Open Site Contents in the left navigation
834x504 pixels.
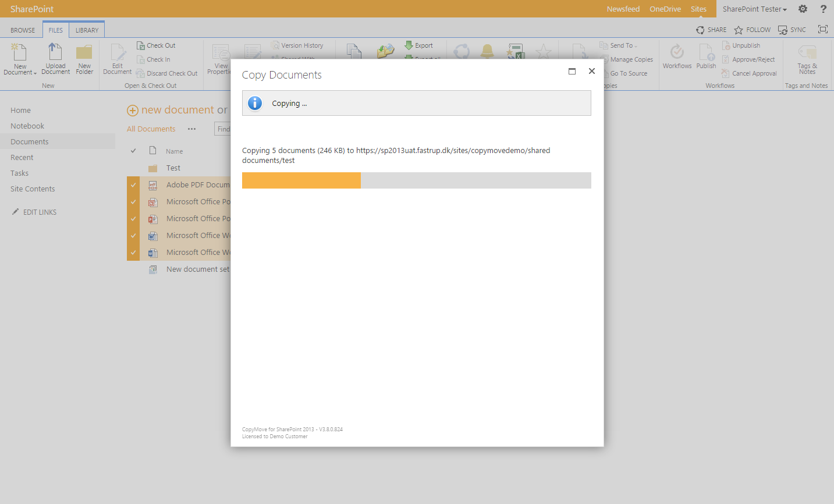pyautogui.click(x=33, y=189)
